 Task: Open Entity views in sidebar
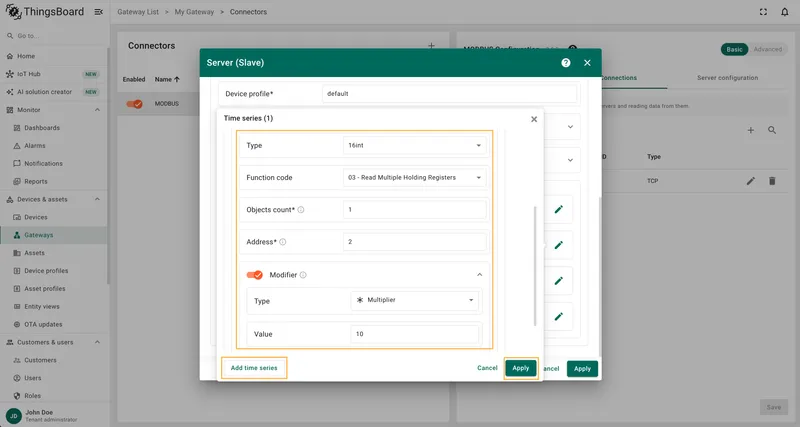pyautogui.click(x=54, y=306)
